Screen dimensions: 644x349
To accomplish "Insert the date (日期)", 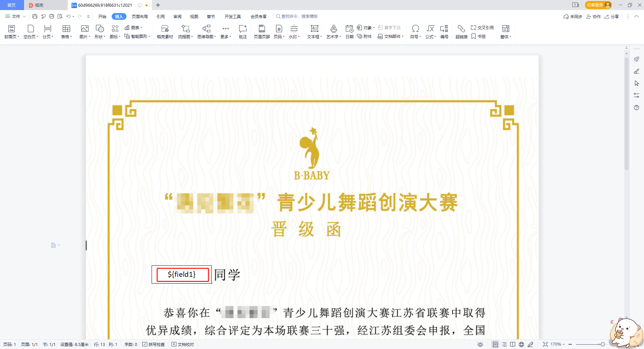I will click(350, 32).
